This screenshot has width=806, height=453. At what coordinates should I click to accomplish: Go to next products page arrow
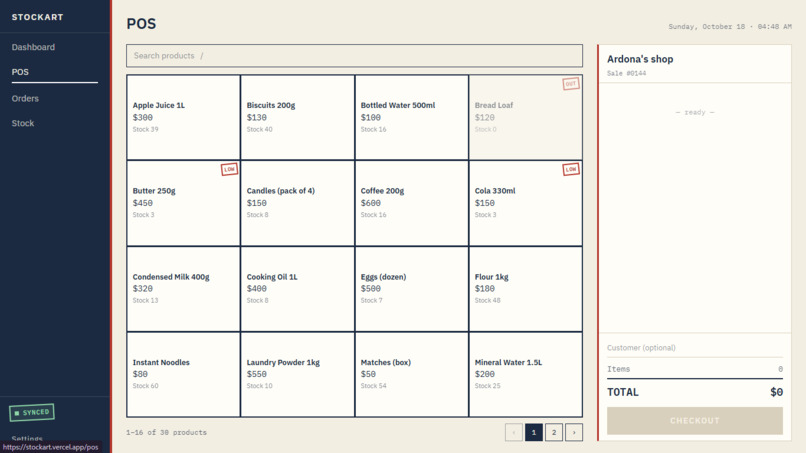pos(574,432)
